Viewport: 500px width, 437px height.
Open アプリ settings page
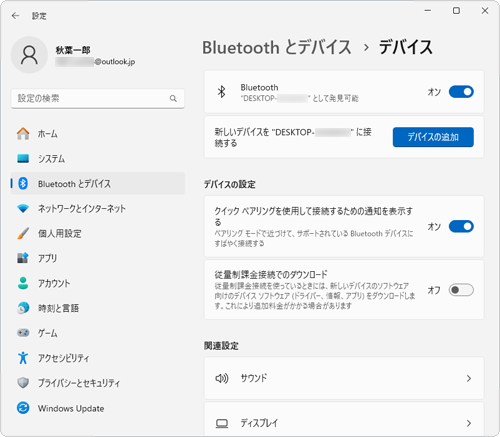98,258
